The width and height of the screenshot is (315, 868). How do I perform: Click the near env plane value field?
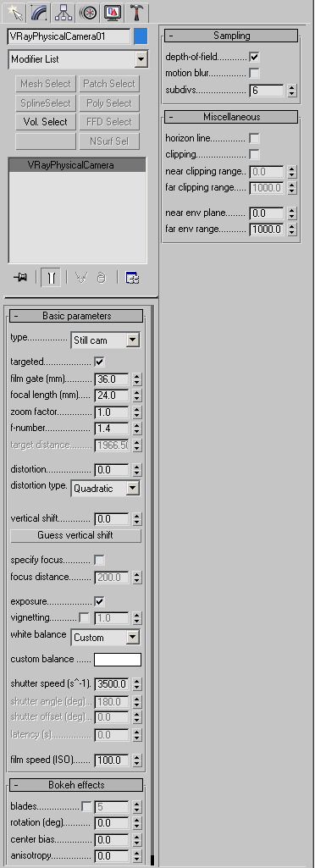[267, 213]
